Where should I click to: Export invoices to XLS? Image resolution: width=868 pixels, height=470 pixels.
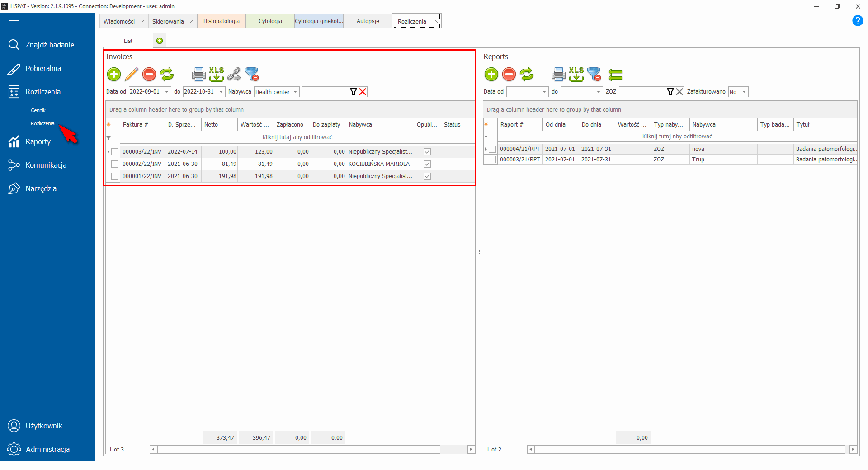216,74
